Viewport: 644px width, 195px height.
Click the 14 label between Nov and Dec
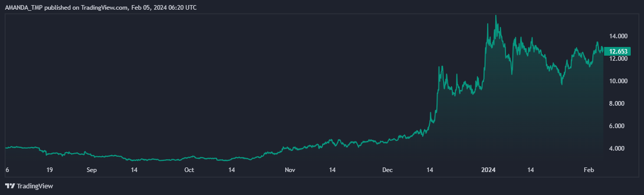(332, 169)
